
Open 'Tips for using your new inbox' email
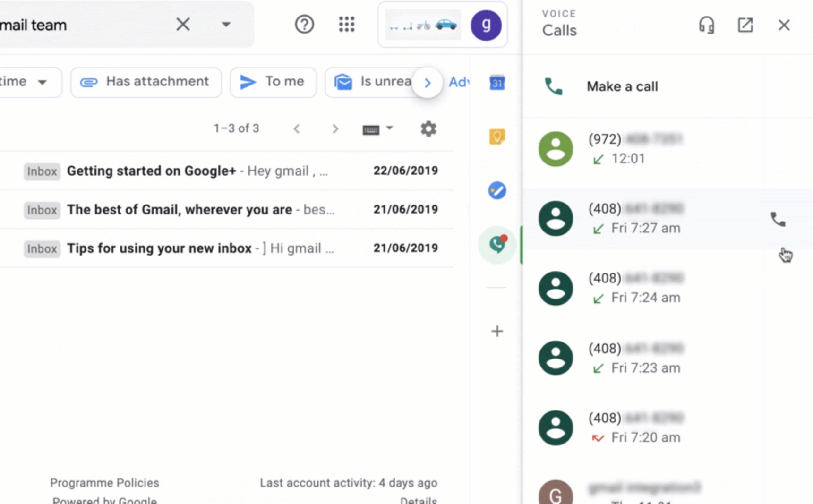tap(227, 248)
